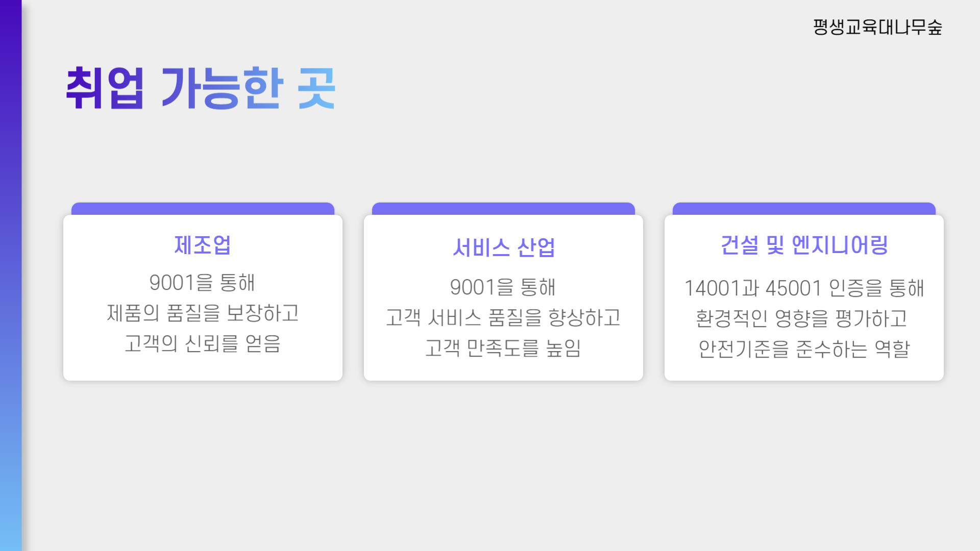The image size is (980, 551).
Task: Select the 서비스 산업 card heading
Action: tap(503, 248)
